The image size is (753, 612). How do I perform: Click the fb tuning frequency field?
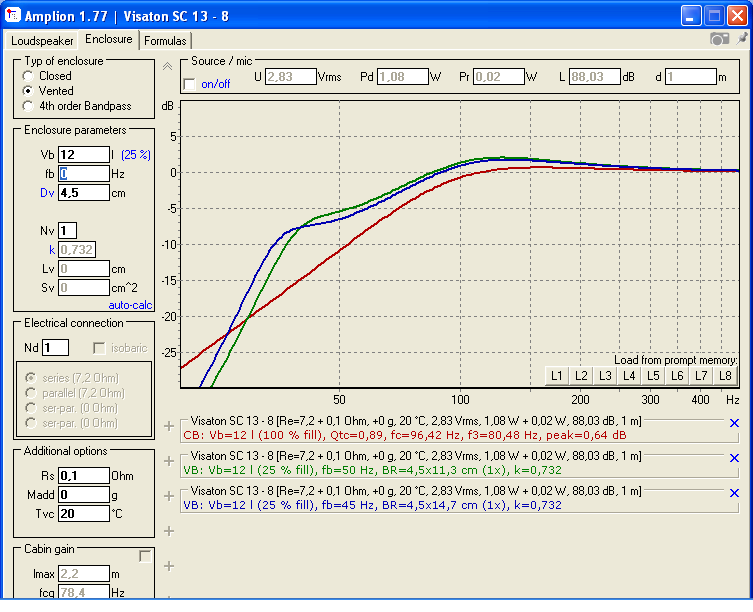coord(84,173)
